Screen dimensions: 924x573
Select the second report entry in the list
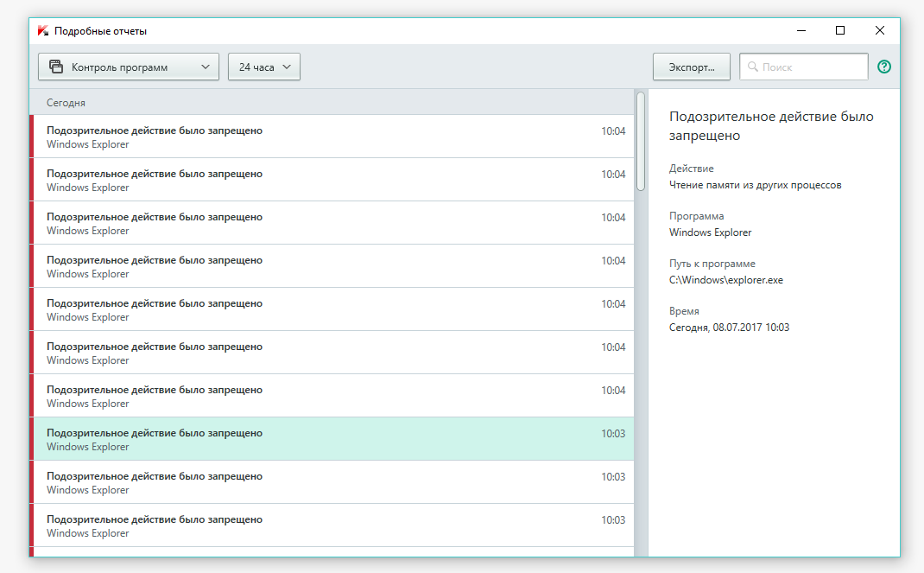pyautogui.click(x=332, y=180)
